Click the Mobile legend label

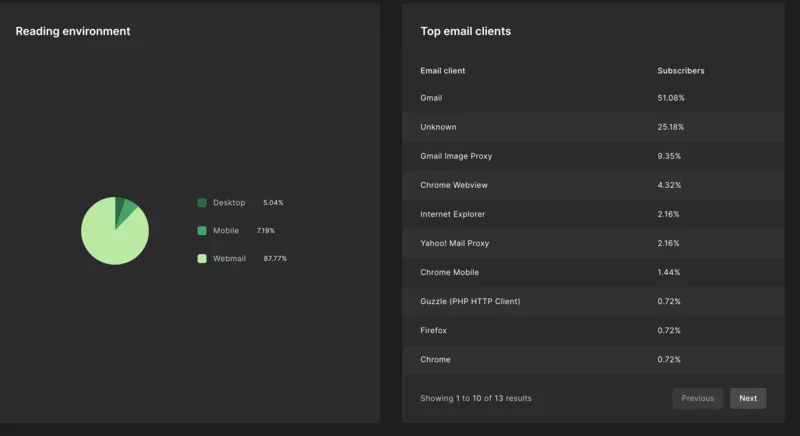point(226,230)
